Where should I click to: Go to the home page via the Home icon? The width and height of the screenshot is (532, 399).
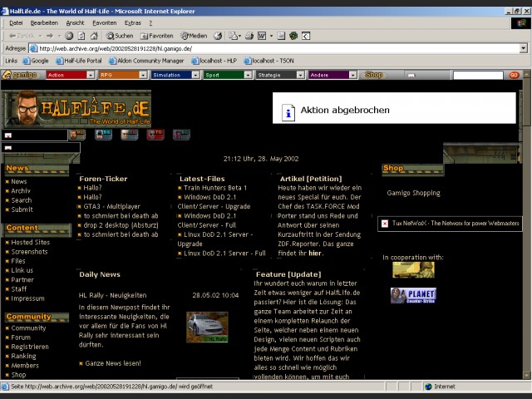point(94,36)
